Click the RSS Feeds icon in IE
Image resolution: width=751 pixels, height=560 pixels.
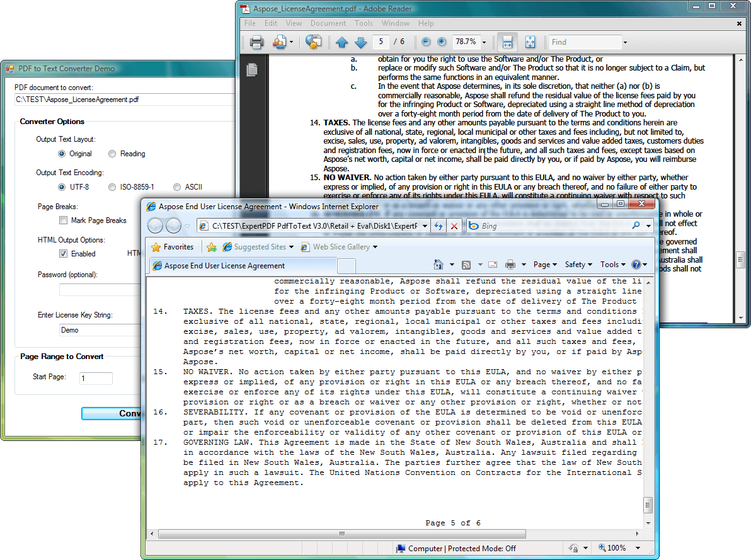click(x=466, y=265)
